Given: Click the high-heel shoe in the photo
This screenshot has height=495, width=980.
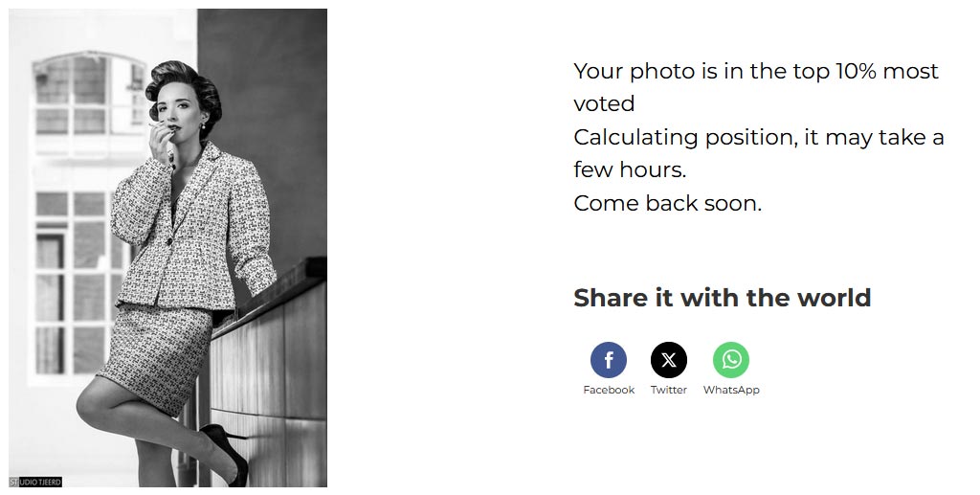Looking at the screenshot, I should tap(226, 451).
